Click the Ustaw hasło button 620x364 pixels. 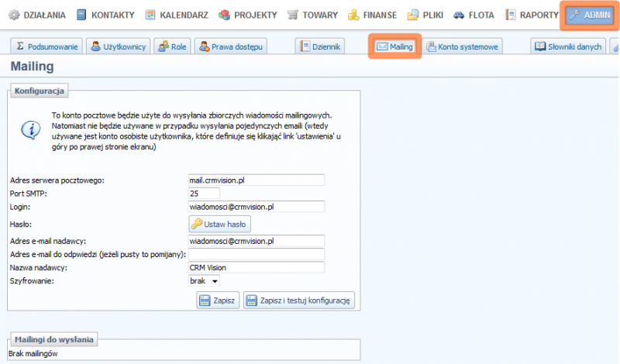(x=220, y=224)
